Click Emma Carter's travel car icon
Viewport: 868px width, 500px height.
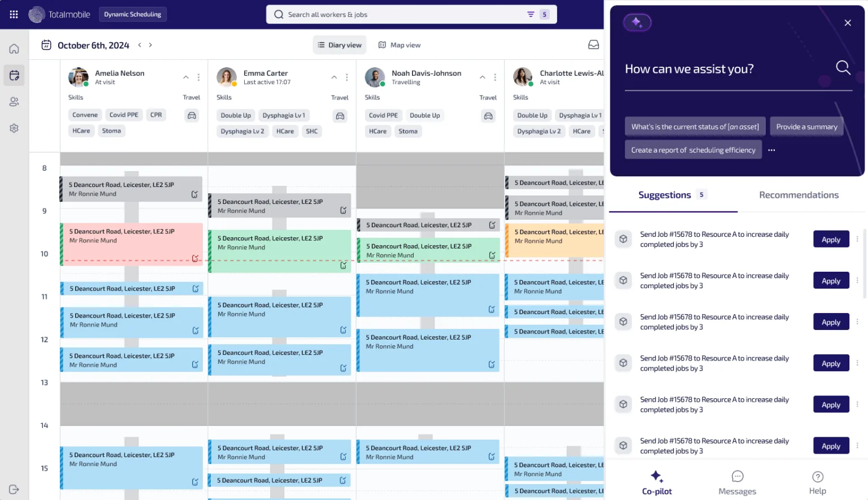[x=340, y=116]
